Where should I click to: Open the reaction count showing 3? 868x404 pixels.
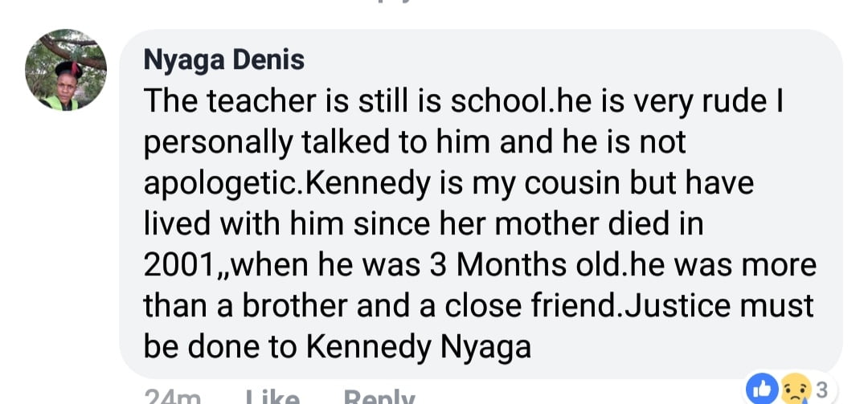pyautogui.click(x=821, y=390)
